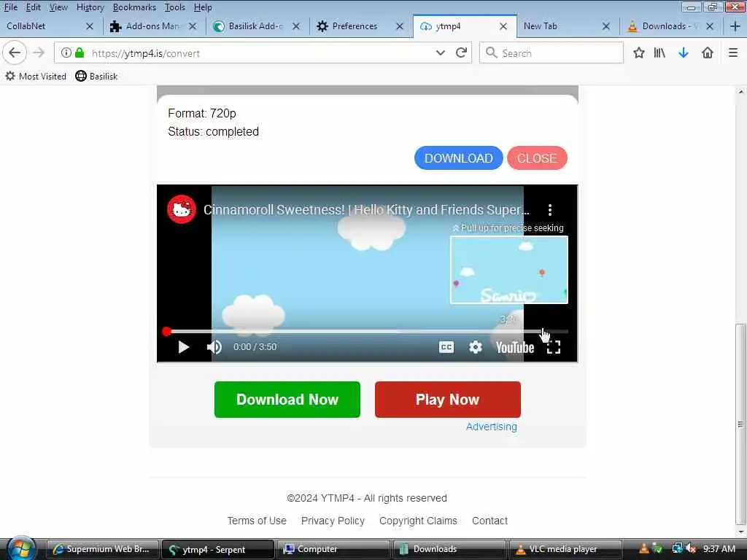Screen dimensions: 747x560
Task: Close the ytmp4 tab
Action: (x=503, y=26)
